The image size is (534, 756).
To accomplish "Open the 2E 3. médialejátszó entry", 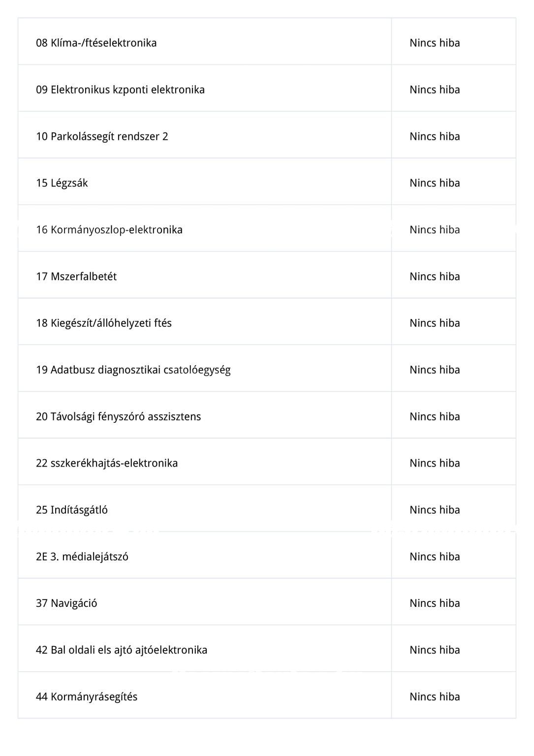I will point(267,556).
